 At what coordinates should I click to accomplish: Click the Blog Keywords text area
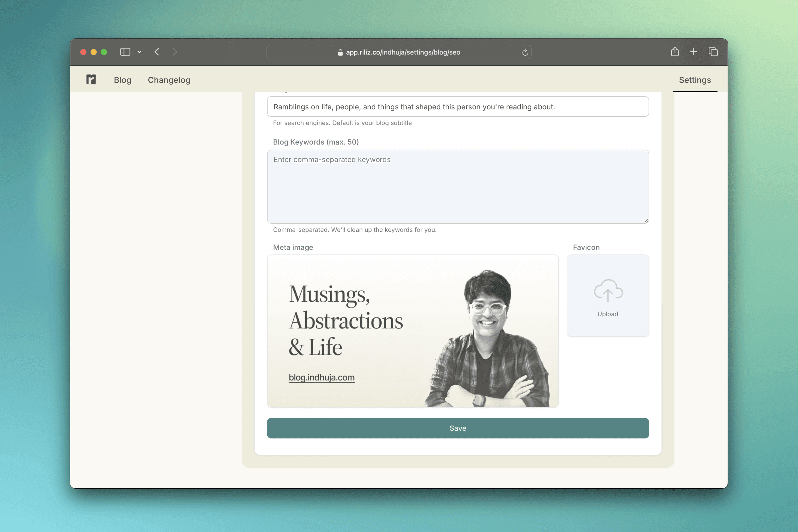458,187
